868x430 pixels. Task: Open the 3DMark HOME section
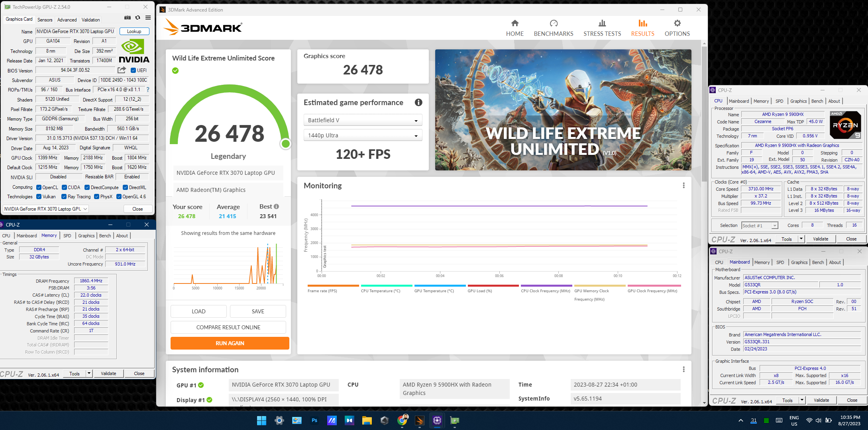[x=515, y=28]
